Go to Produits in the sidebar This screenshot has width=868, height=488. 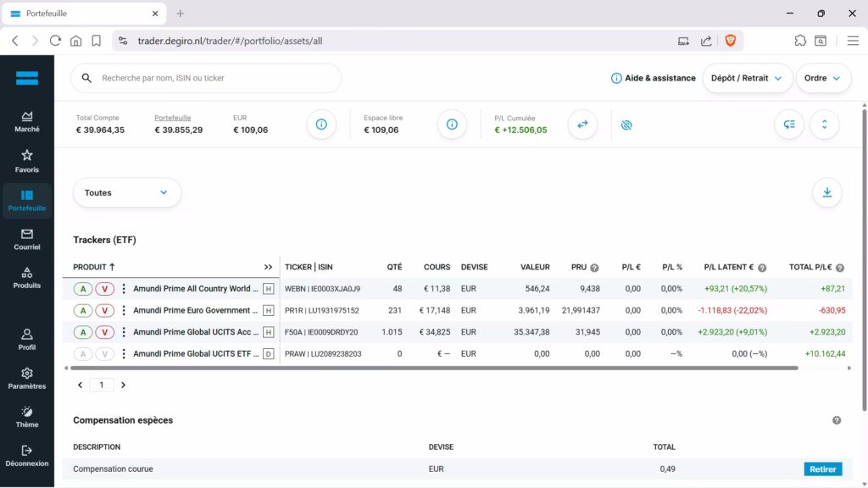(27, 277)
